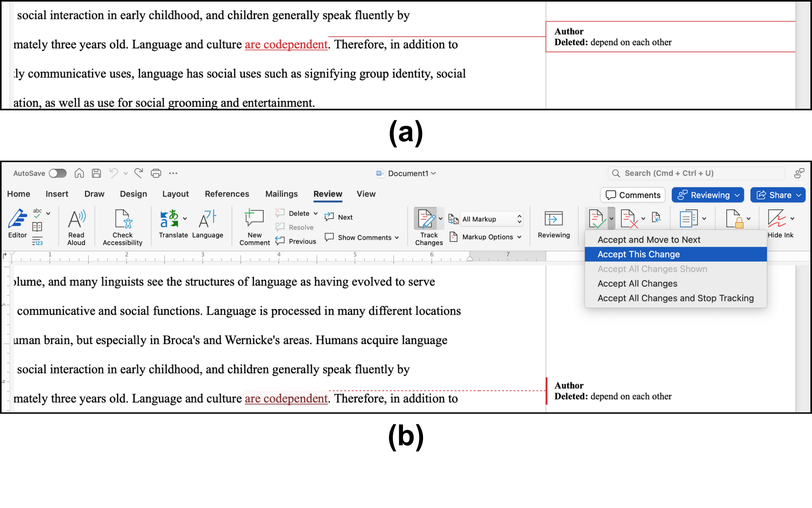Open the Translate dropdown arrow

185,219
